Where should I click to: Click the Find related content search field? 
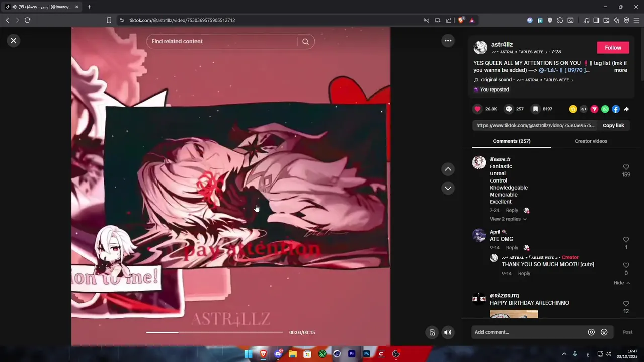point(224,42)
